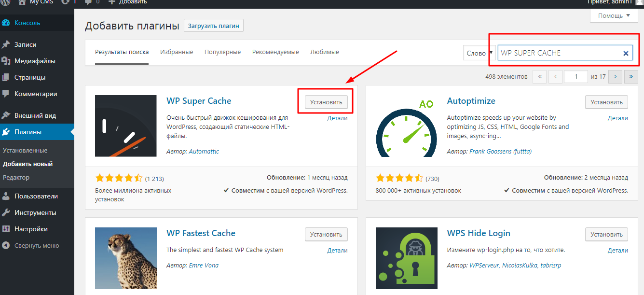Go to the next results page

[615, 76]
